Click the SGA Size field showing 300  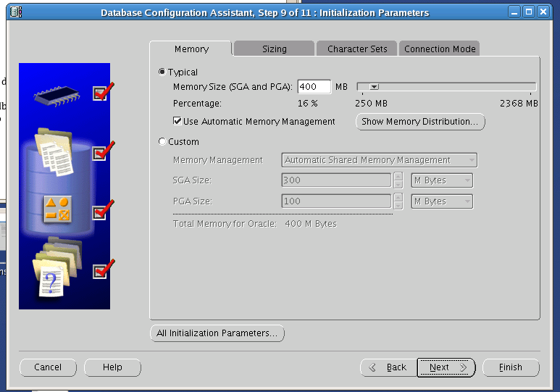[336, 180]
